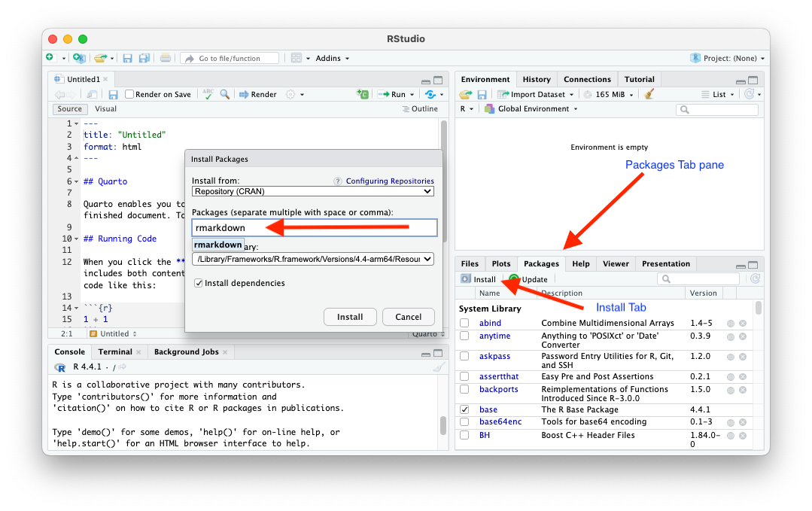Click the Packages pane search field
Image resolution: width=812 pixels, height=511 pixels.
698,279
